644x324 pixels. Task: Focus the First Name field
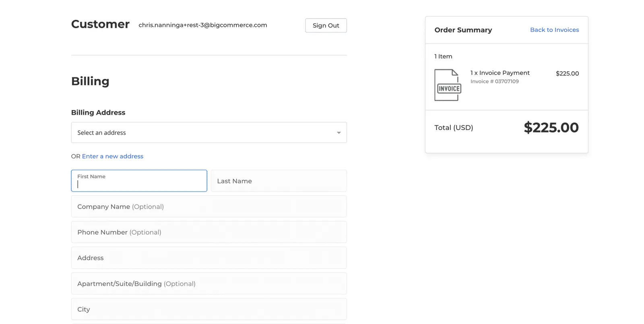[139, 181]
